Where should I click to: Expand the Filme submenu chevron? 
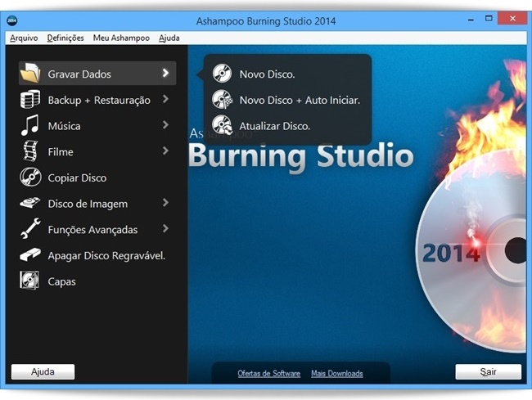pos(165,151)
